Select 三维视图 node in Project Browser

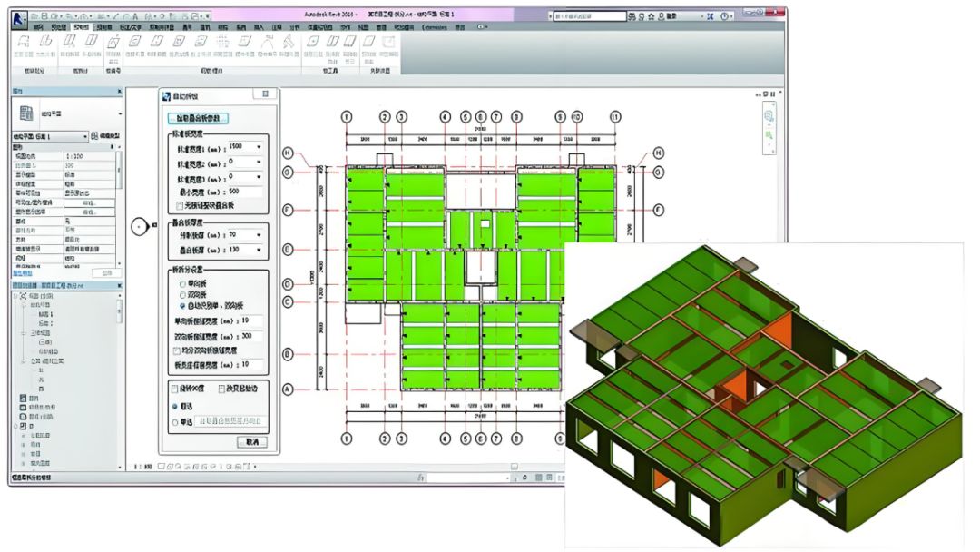click(x=40, y=333)
